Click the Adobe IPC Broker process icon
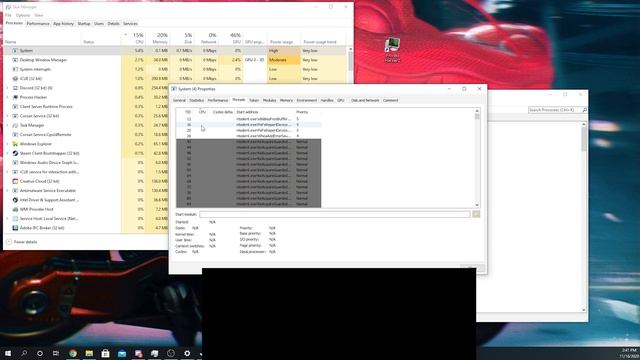This screenshot has height=360, width=640. (x=15, y=228)
